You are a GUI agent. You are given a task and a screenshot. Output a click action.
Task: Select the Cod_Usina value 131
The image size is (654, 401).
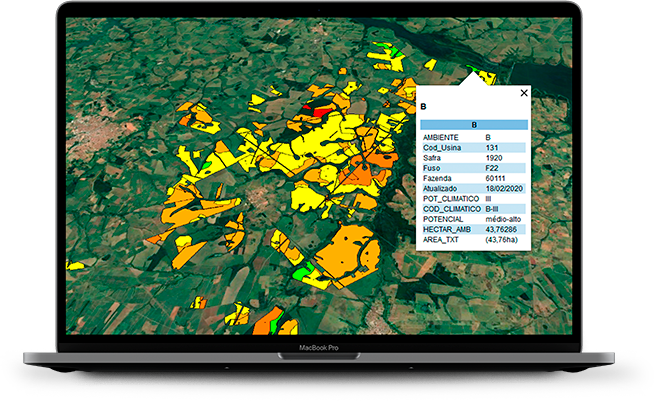point(492,148)
